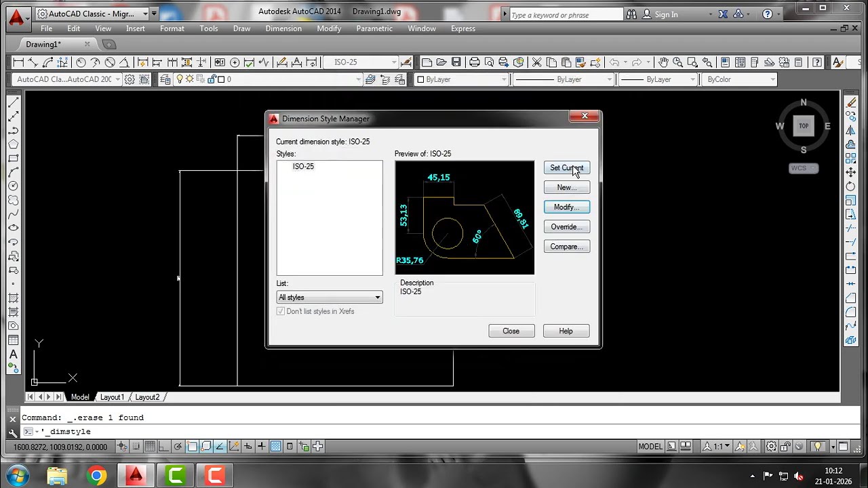This screenshot has width=868, height=488.
Task: Open the ISO-25 dimension style toolbar dropdown
Action: coord(361,62)
